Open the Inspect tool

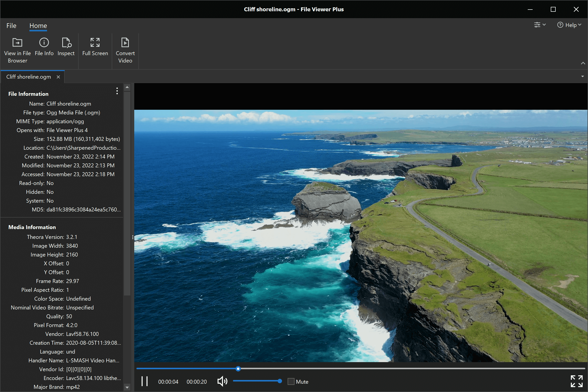(x=66, y=48)
